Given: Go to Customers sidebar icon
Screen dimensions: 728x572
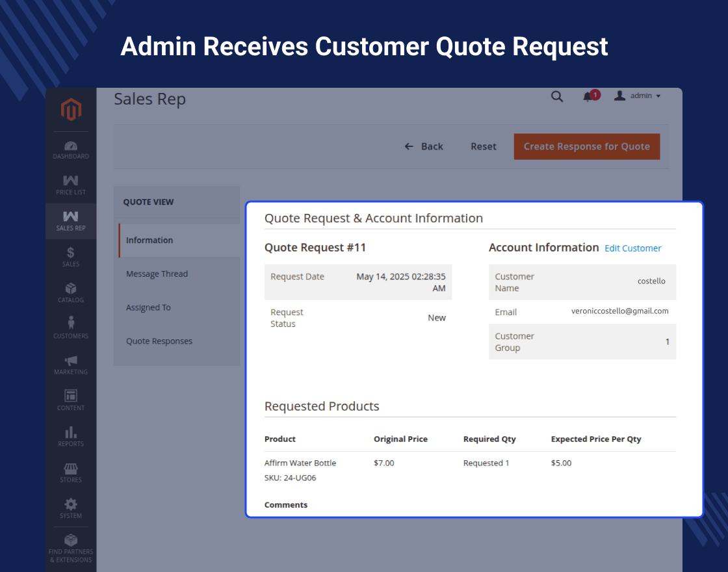Looking at the screenshot, I should coord(71,324).
